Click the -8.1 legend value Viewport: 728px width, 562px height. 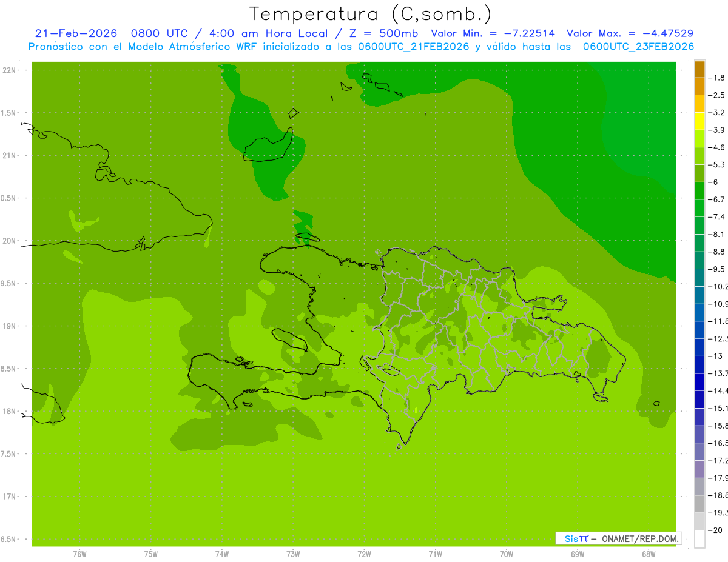716,234
